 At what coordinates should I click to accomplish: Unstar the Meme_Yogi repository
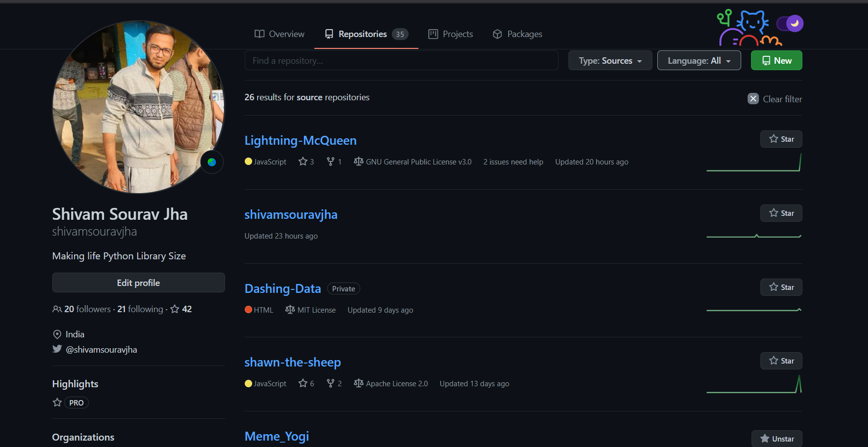[x=777, y=439]
